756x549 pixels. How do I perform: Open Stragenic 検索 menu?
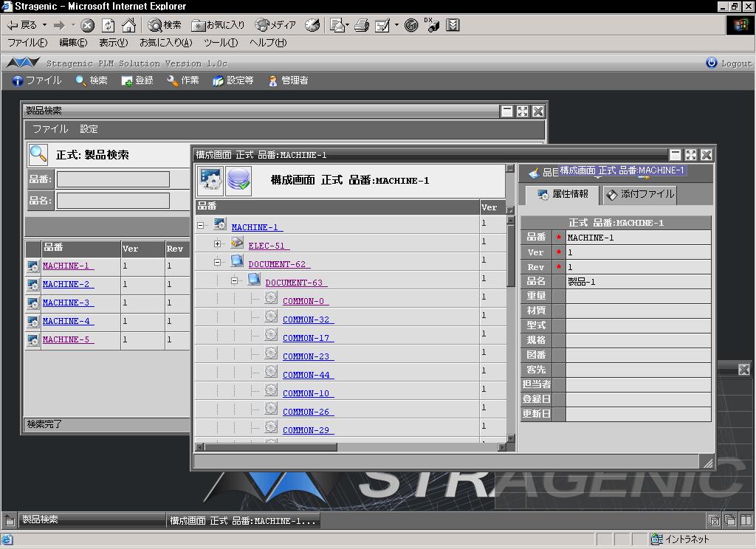92,80
